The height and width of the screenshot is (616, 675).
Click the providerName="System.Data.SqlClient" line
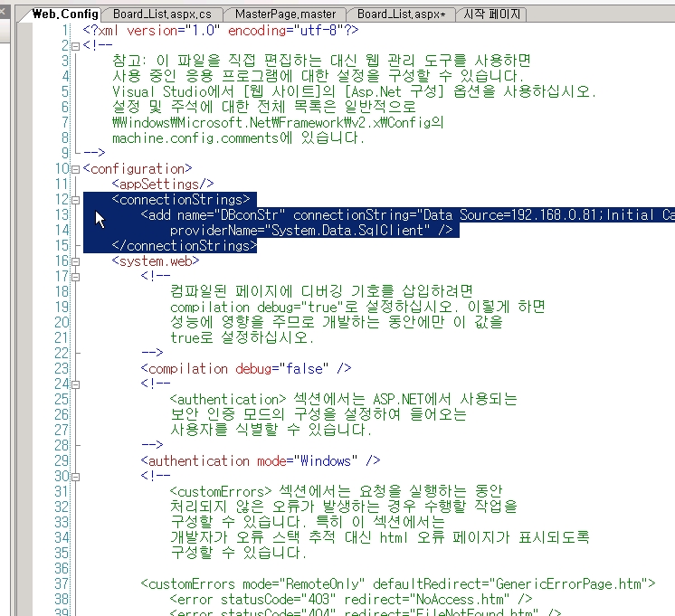pos(311,231)
